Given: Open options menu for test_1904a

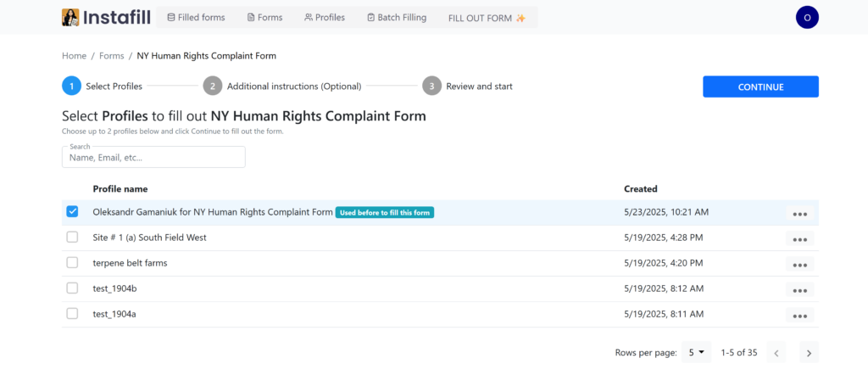Looking at the screenshot, I should pos(799,316).
